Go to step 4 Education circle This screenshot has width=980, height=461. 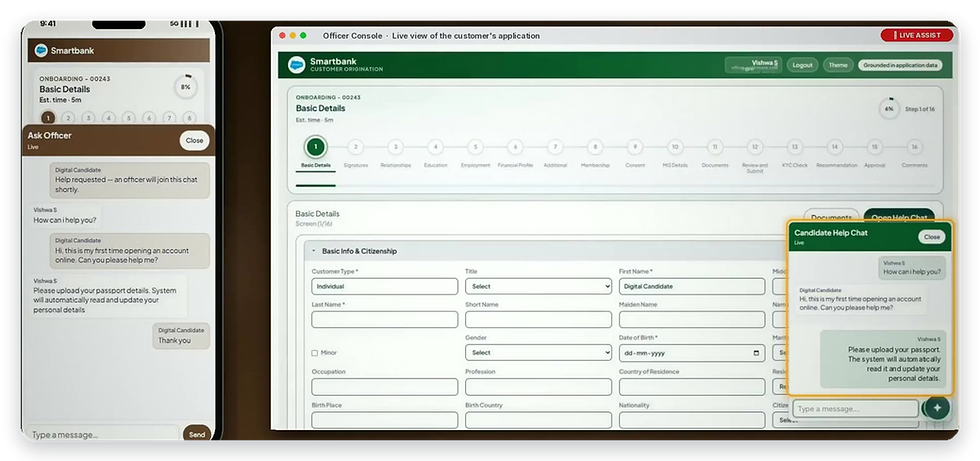coord(435,147)
